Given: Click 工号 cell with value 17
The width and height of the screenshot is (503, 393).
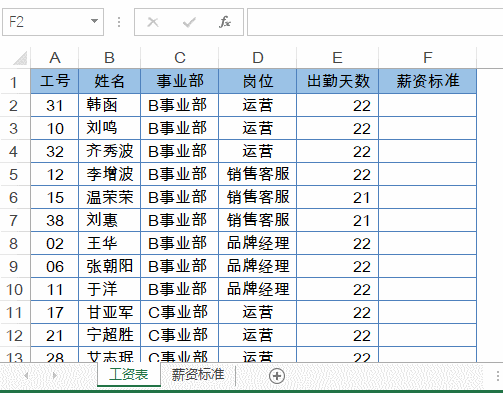Looking at the screenshot, I should (x=55, y=312).
